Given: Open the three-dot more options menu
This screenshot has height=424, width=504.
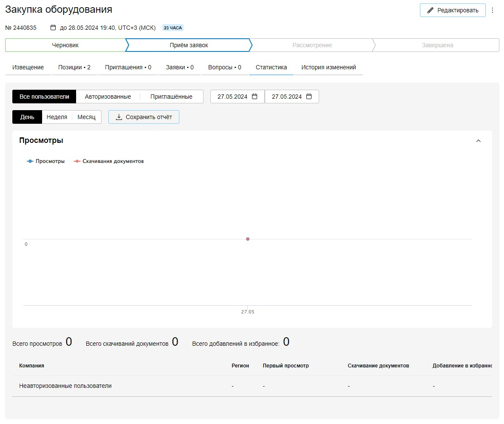Looking at the screenshot, I should (493, 10).
